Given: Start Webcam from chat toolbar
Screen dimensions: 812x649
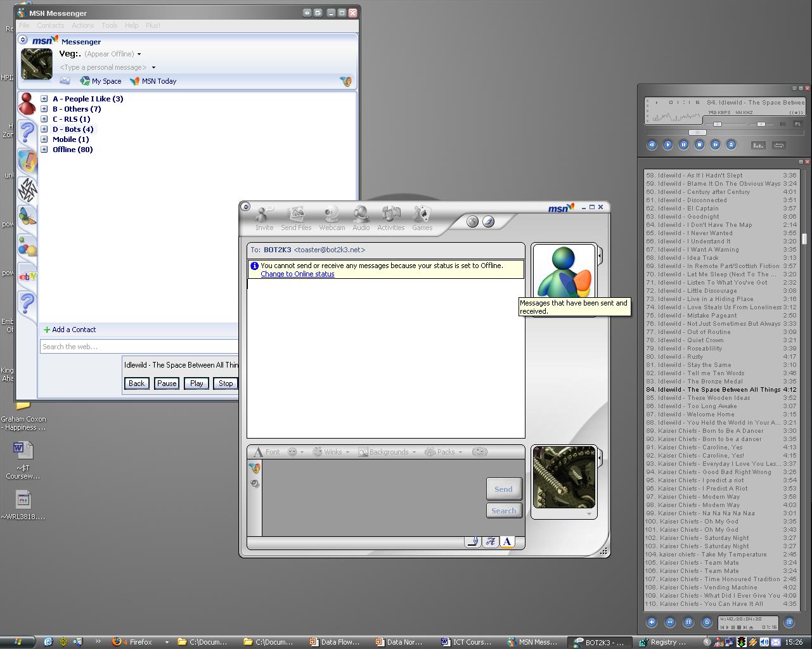Looking at the screenshot, I should 332,218.
